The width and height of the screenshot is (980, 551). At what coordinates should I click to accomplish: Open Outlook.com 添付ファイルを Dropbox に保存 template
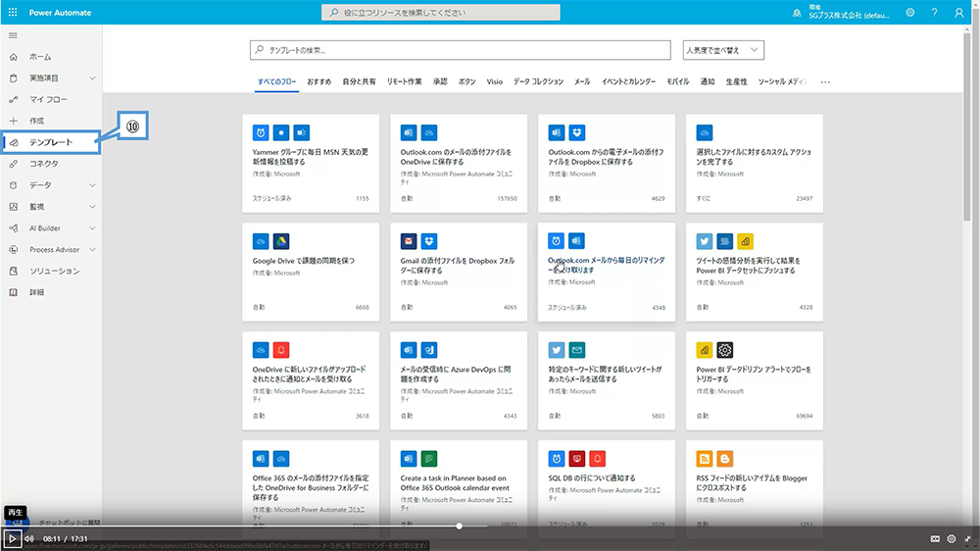click(607, 163)
